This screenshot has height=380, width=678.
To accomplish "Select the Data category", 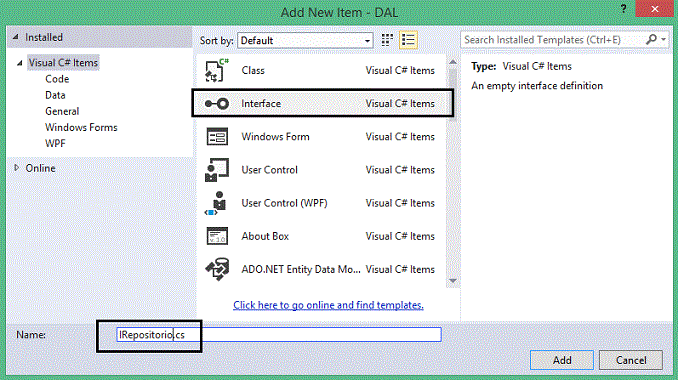I will 55,95.
